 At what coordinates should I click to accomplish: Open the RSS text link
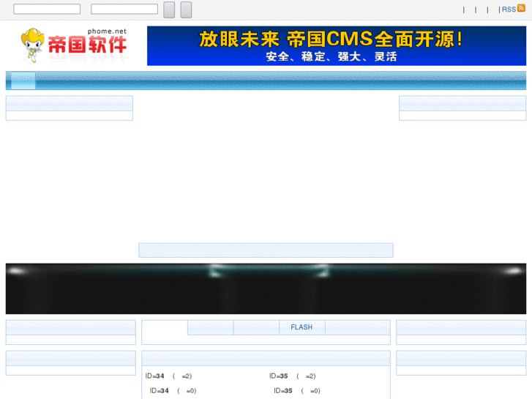click(x=509, y=10)
